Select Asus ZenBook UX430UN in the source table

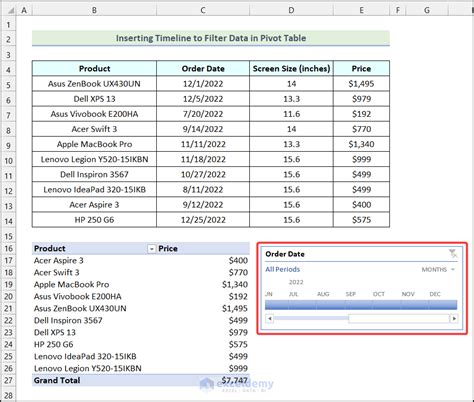pos(94,84)
